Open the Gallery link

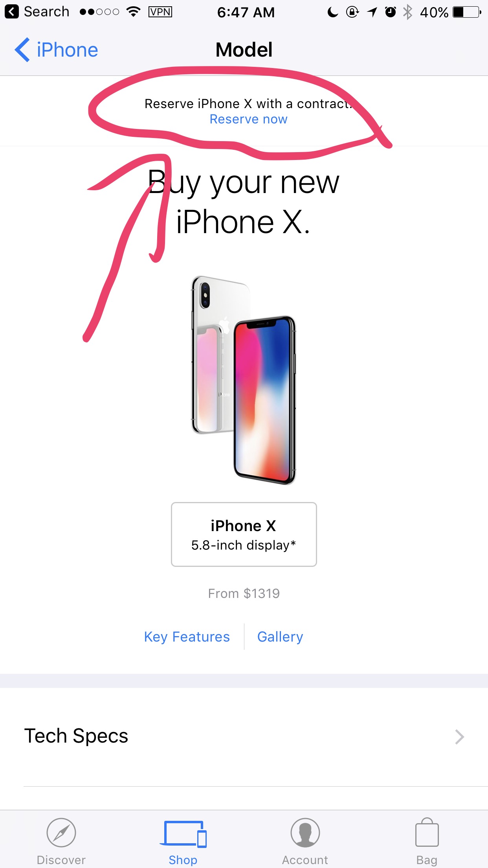coord(280,637)
